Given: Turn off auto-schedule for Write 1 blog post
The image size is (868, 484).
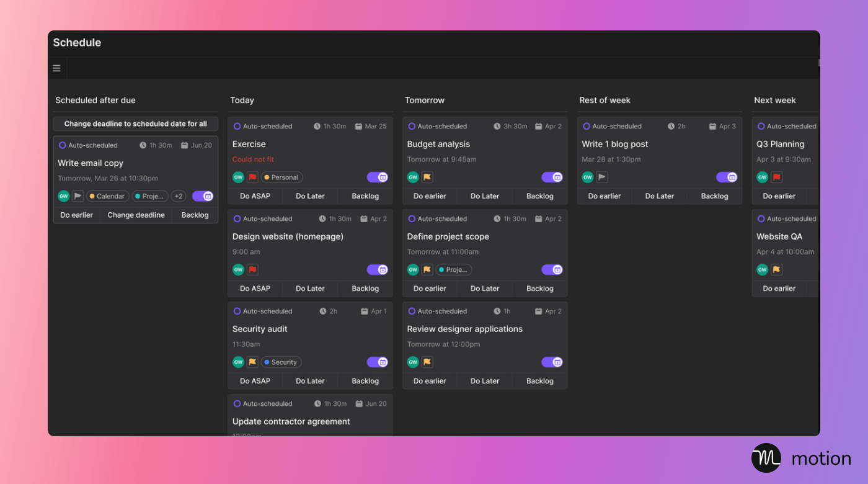Looking at the screenshot, I should 727,177.
